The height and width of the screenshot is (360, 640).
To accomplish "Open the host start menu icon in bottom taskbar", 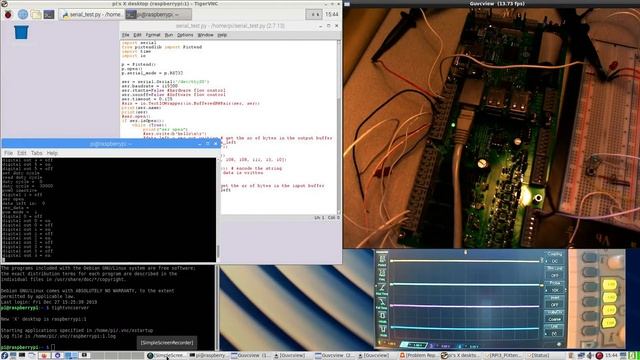I will (x=4, y=356).
